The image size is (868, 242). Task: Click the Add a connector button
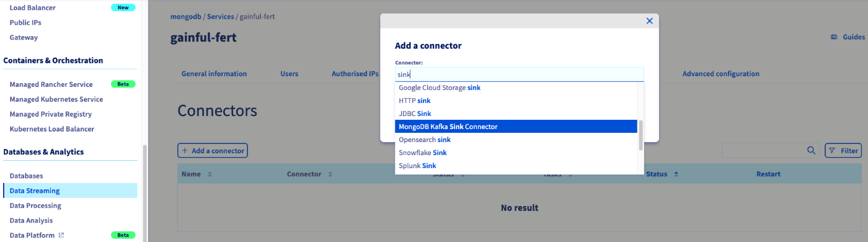(213, 150)
